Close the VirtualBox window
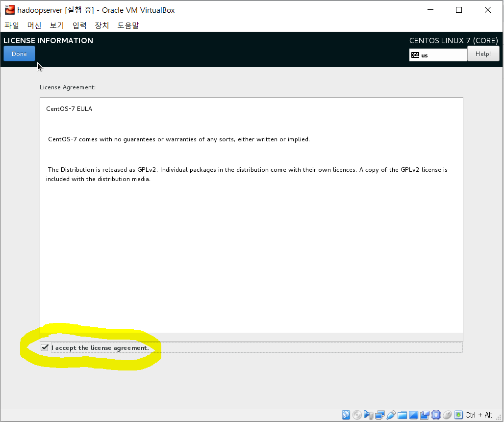Screen dimensions: 504x422 point(488,10)
